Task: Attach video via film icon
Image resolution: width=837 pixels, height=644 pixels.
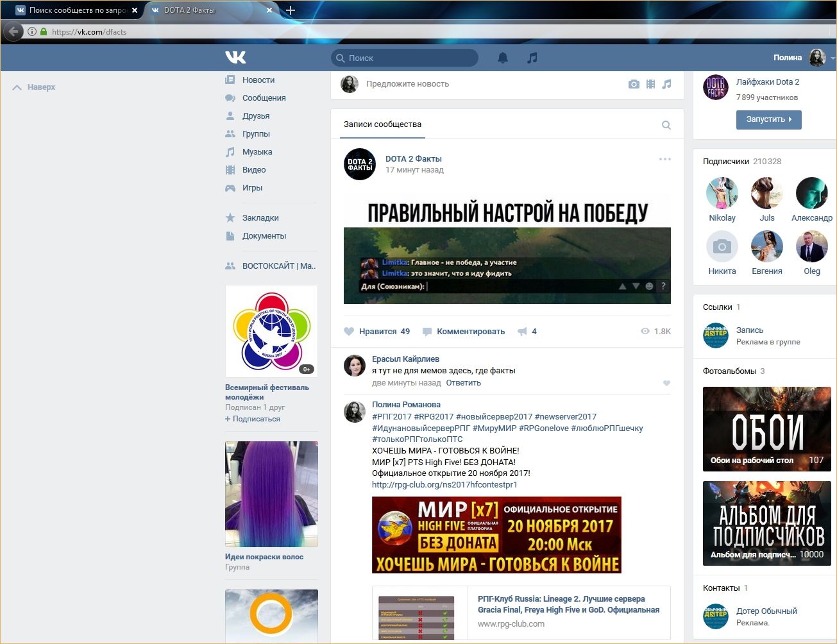Action: (650, 84)
